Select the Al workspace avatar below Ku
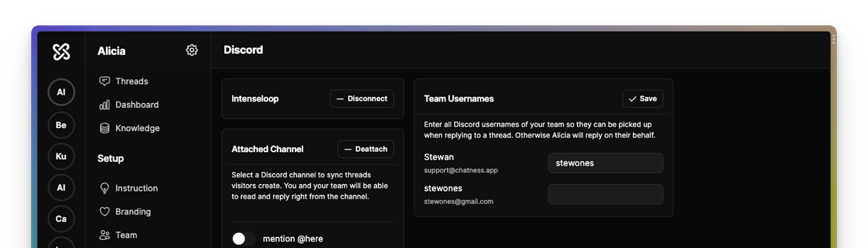The height and width of the screenshot is (248, 868). (61, 188)
